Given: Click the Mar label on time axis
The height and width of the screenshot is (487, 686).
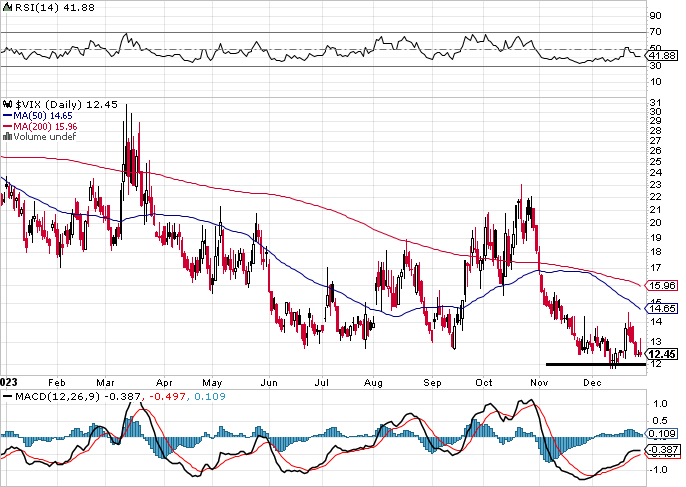Looking at the screenshot, I should (x=105, y=383).
